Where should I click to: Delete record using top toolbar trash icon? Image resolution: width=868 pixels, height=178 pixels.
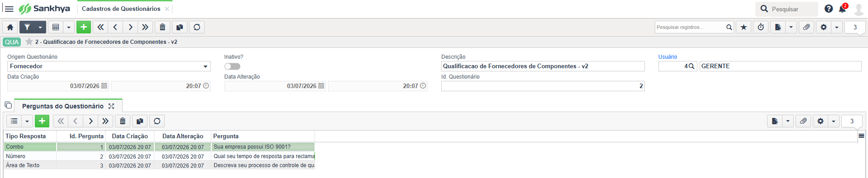[x=162, y=27]
